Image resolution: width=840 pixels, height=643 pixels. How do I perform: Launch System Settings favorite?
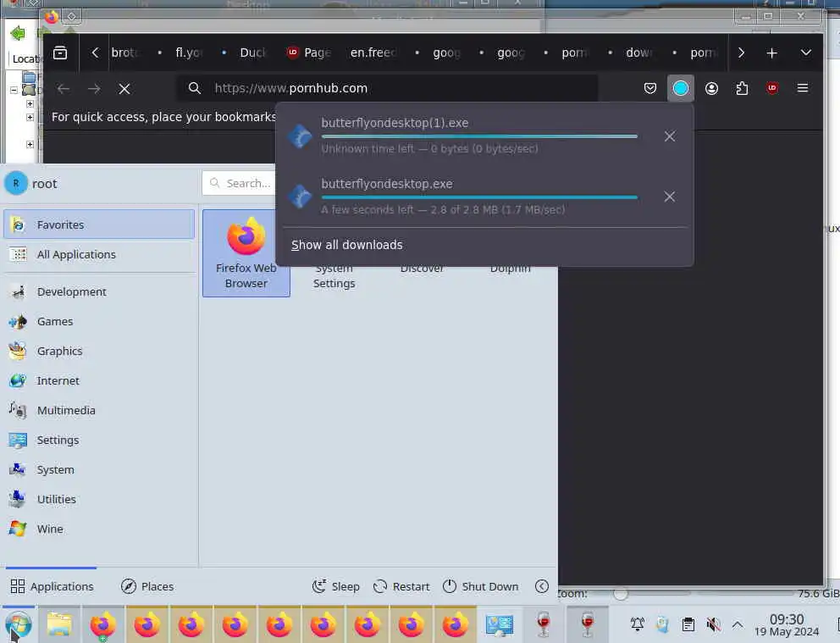click(334, 276)
